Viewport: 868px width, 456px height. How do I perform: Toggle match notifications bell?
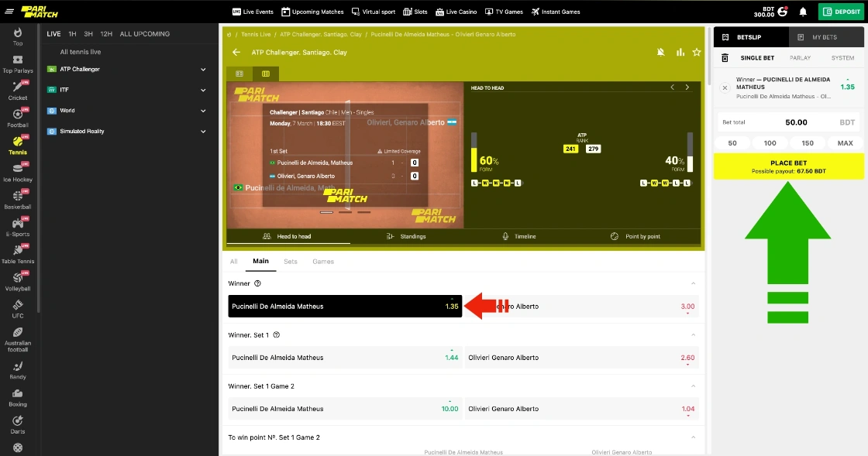point(660,52)
